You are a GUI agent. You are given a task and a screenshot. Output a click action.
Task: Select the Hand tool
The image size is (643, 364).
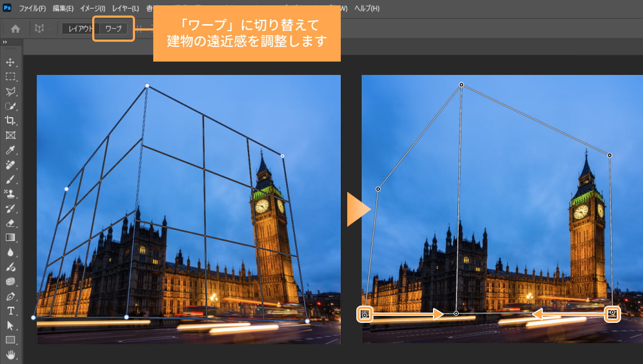click(x=10, y=353)
